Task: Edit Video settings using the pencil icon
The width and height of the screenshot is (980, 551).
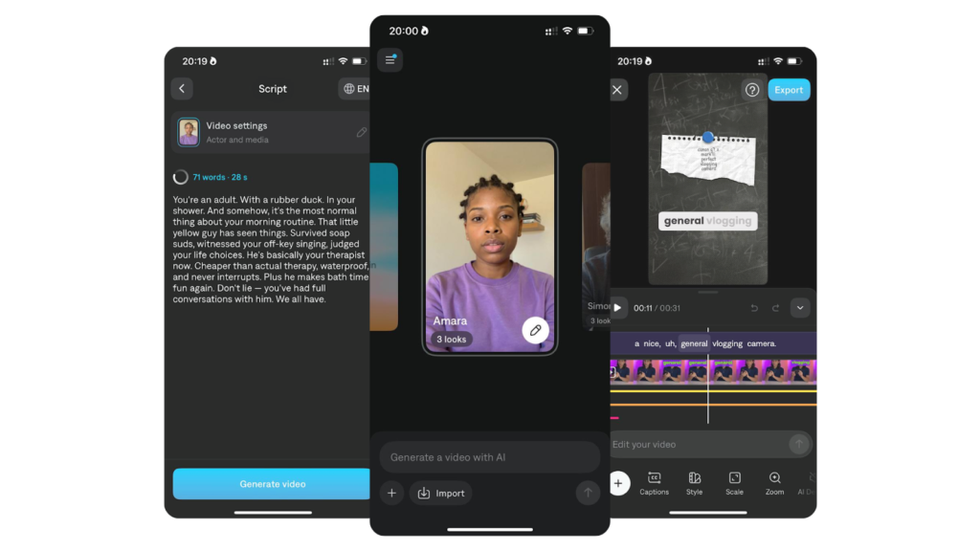Action: tap(361, 132)
